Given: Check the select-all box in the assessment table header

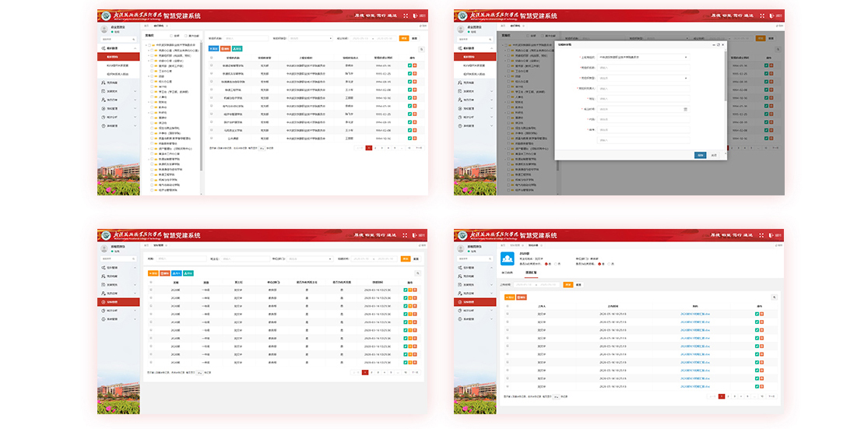Looking at the screenshot, I should 151,282.
